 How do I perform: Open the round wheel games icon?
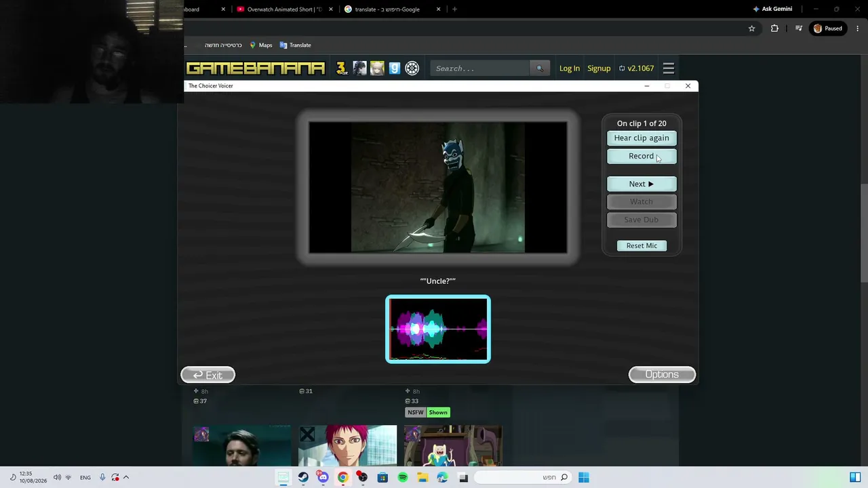pyautogui.click(x=412, y=68)
